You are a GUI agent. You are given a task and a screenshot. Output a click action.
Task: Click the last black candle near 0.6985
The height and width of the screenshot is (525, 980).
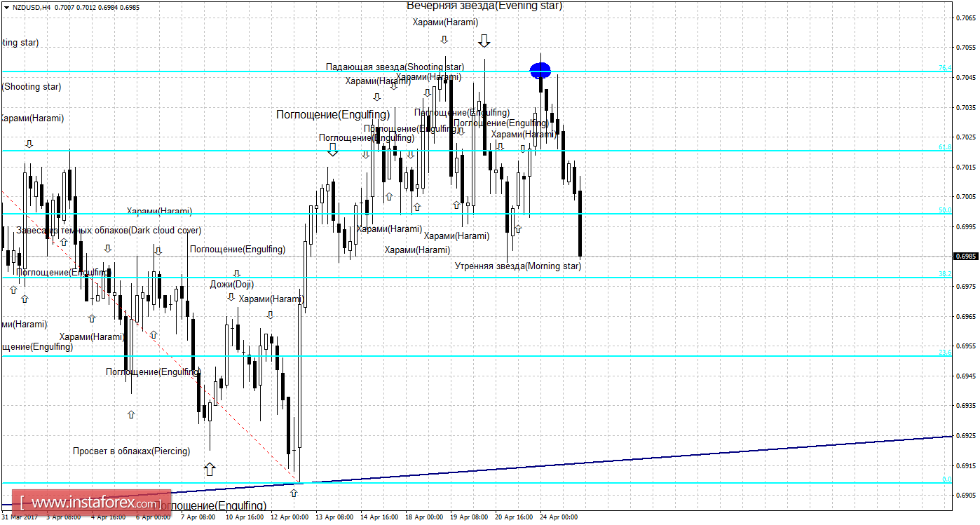[580, 224]
